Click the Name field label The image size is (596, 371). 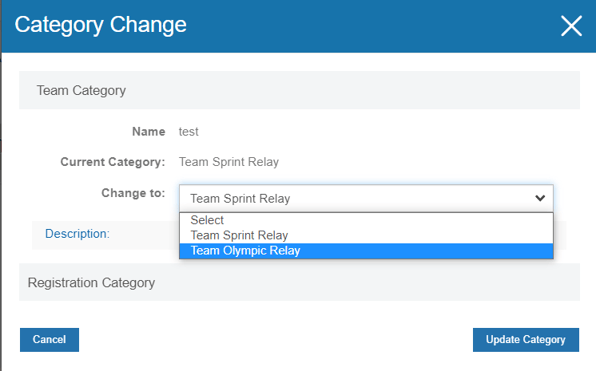(x=149, y=132)
